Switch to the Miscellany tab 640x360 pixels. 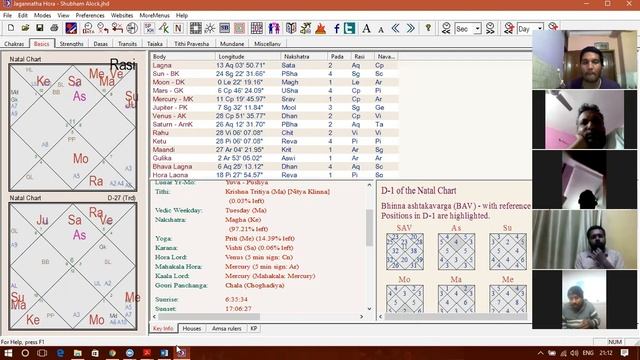click(267, 44)
